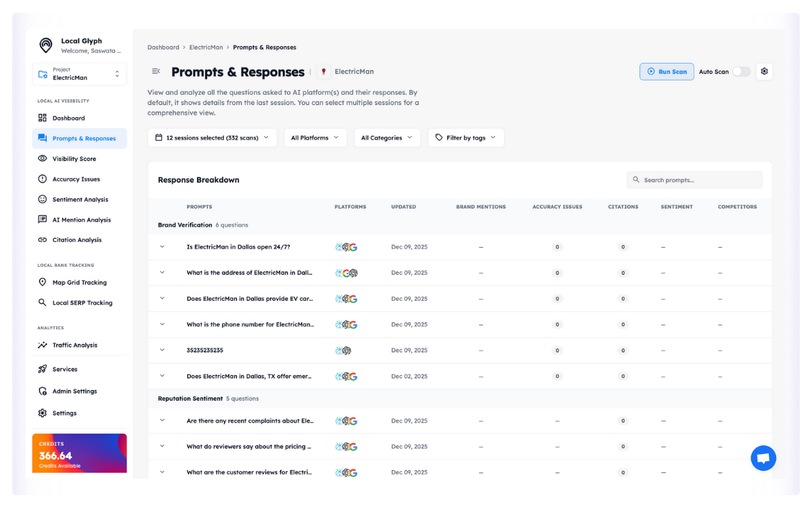
Task: Click the Map Grid Tracking pin icon
Action: point(43,282)
